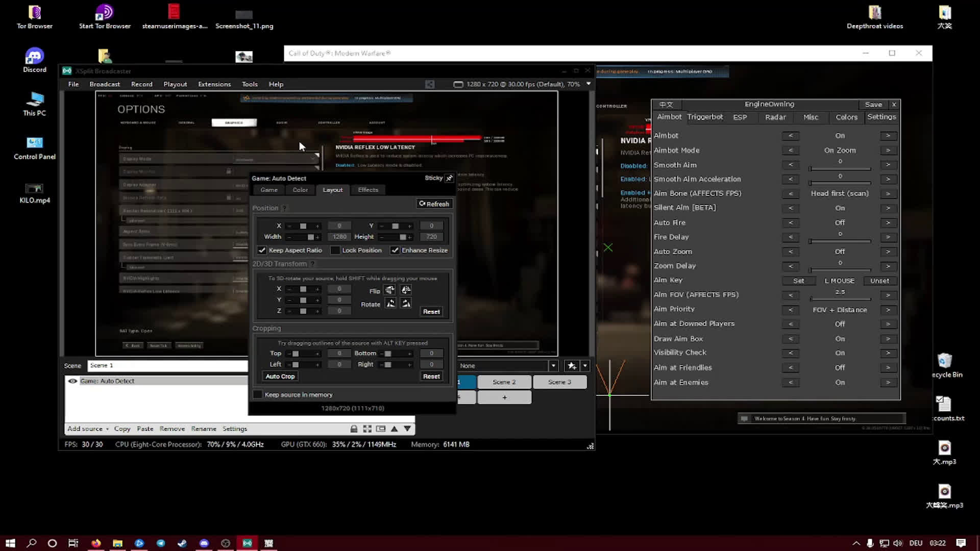The height and width of the screenshot is (551, 980).
Task: Check Keep source in memory
Action: pyautogui.click(x=258, y=394)
